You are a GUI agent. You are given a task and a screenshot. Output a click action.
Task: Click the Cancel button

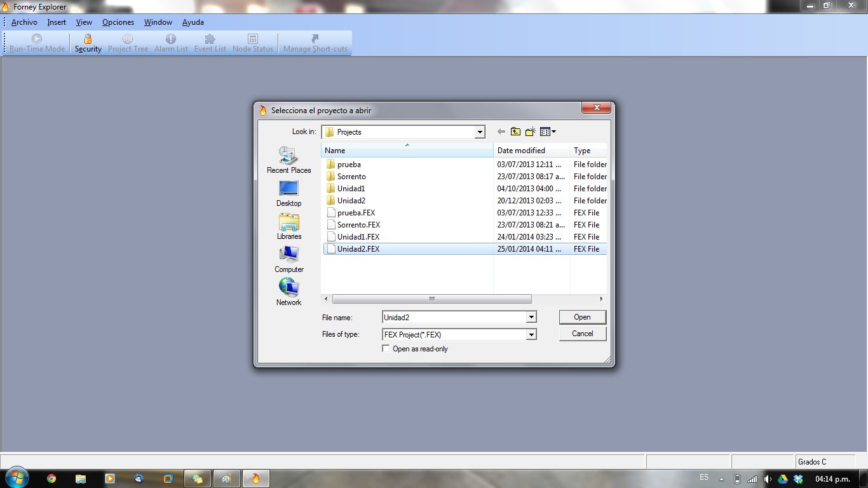pyautogui.click(x=583, y=334)
